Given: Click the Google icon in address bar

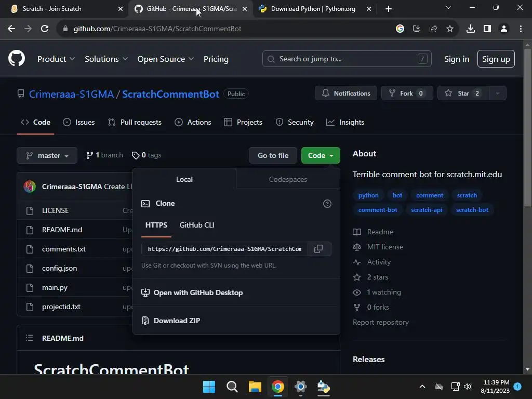Looking at the screenshot, I should coord(400,29).
